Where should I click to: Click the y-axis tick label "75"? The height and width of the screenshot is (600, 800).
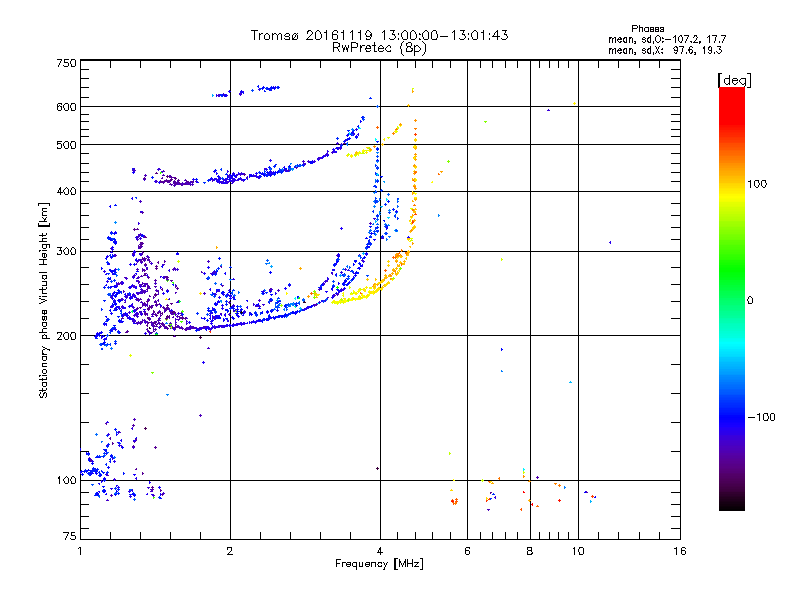point(70,536)
